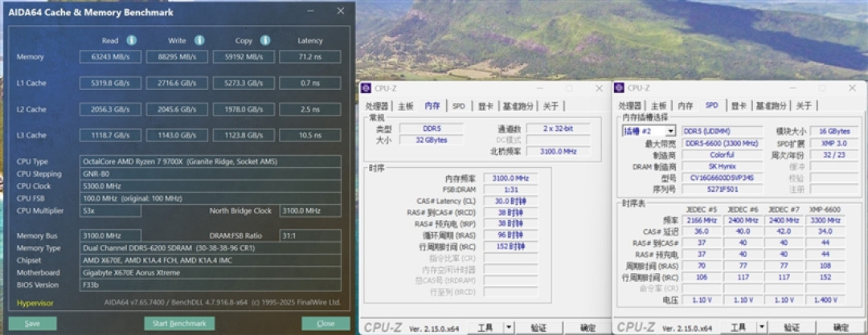The height and width of the screenshot is (335, 868).
Task: Click BIOS Version F33b field
Action: click(x=211, y=284)
